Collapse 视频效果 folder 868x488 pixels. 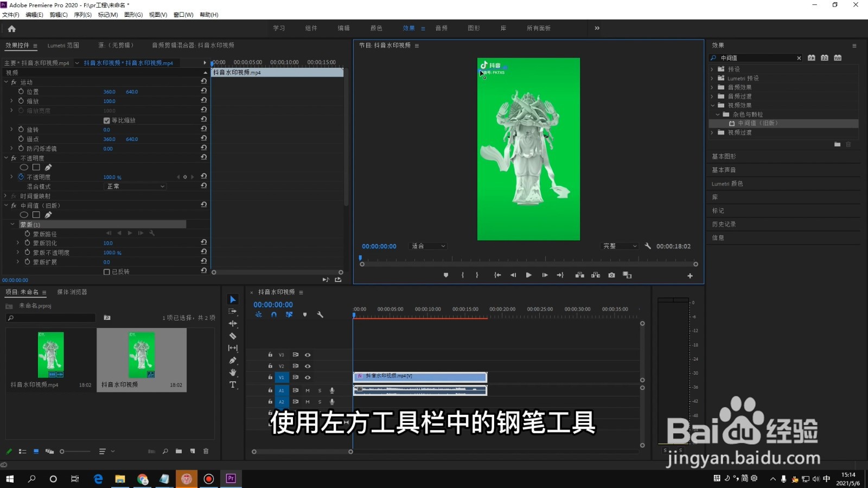(x=712, y=105)
